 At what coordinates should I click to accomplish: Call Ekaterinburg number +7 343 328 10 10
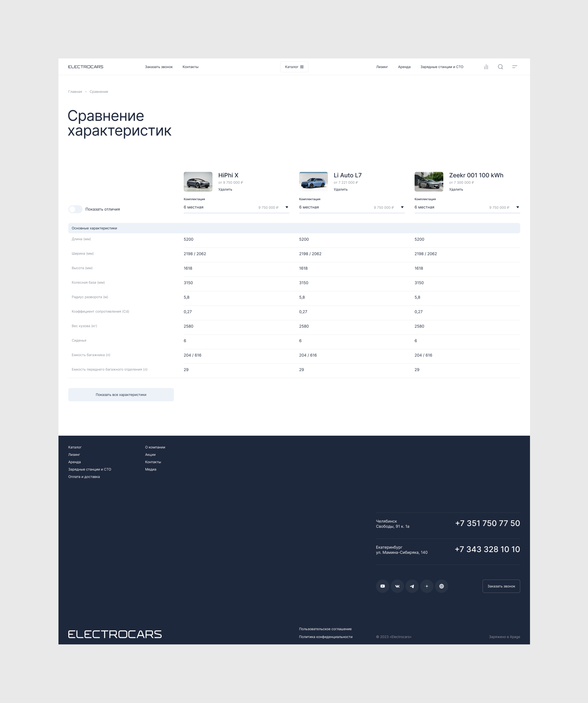click(x=487, y=549)
